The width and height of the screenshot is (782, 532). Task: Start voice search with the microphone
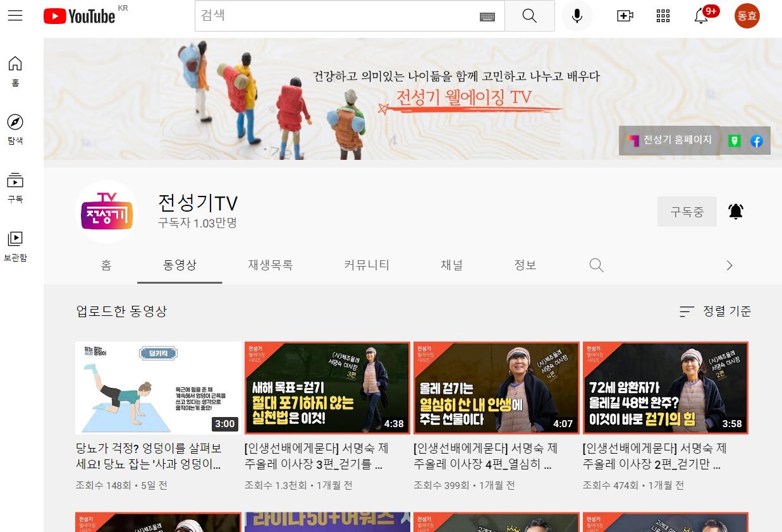(577, 16)
